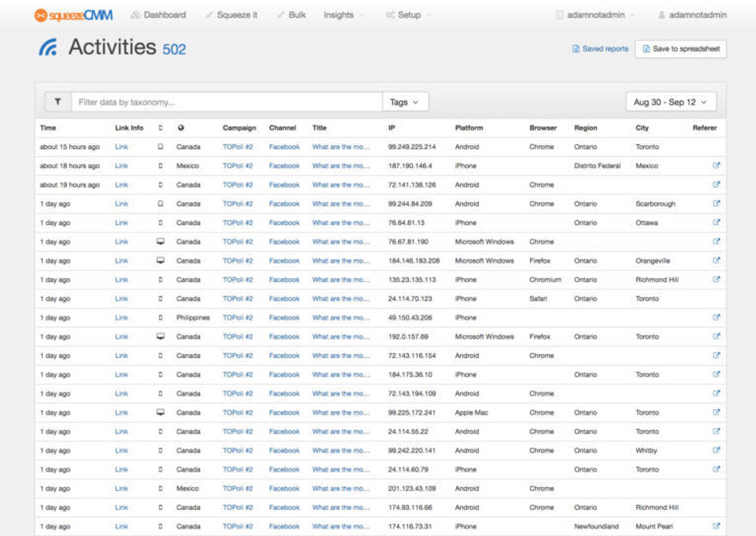Open the Tags dropdown
756x536 pixels.
click(405, 102)
